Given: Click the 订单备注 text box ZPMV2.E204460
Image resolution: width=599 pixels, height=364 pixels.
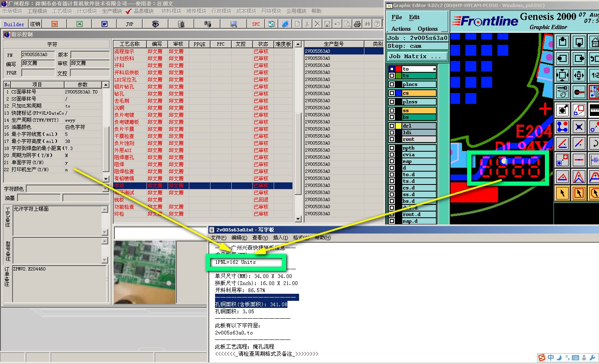Looking at the screenshot, I should tap(60, 284).
